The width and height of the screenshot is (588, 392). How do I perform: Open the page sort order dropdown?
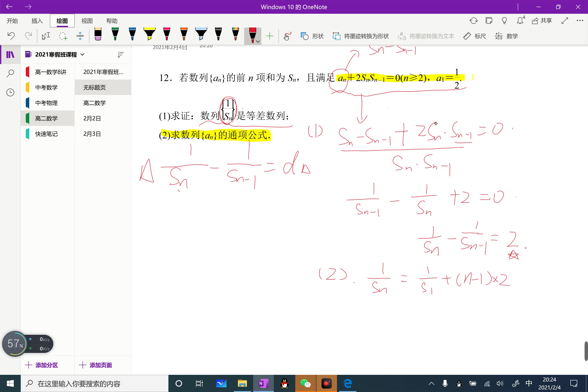click(x=121, y=54)
